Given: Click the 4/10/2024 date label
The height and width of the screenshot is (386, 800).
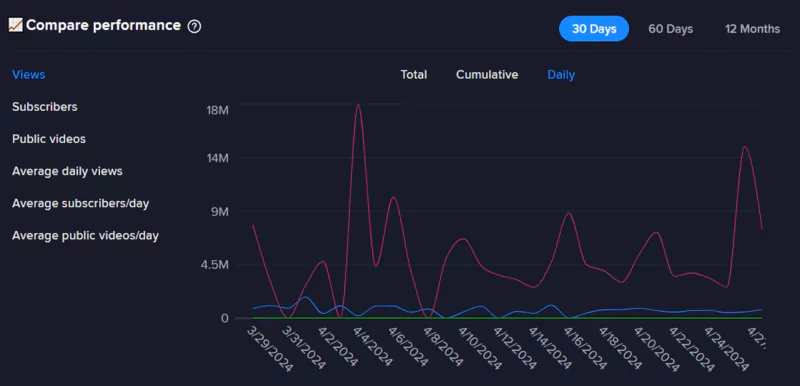Looking at the screenshot, I should pos(481,348).
